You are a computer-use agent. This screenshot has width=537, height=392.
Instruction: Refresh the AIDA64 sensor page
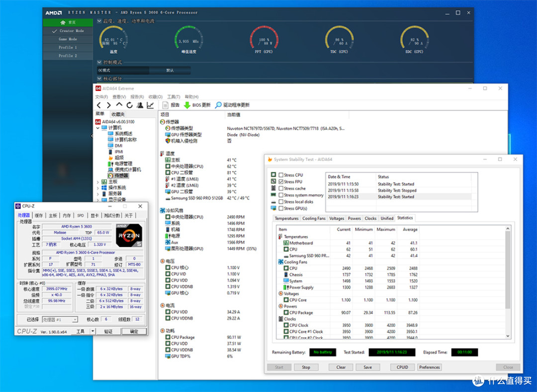129,105
